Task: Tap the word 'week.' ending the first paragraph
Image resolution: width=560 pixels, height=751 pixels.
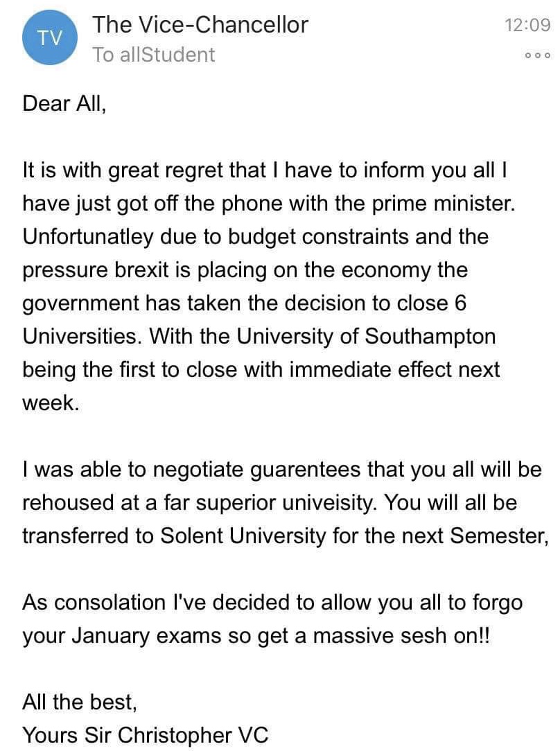Action: (51, 403)
